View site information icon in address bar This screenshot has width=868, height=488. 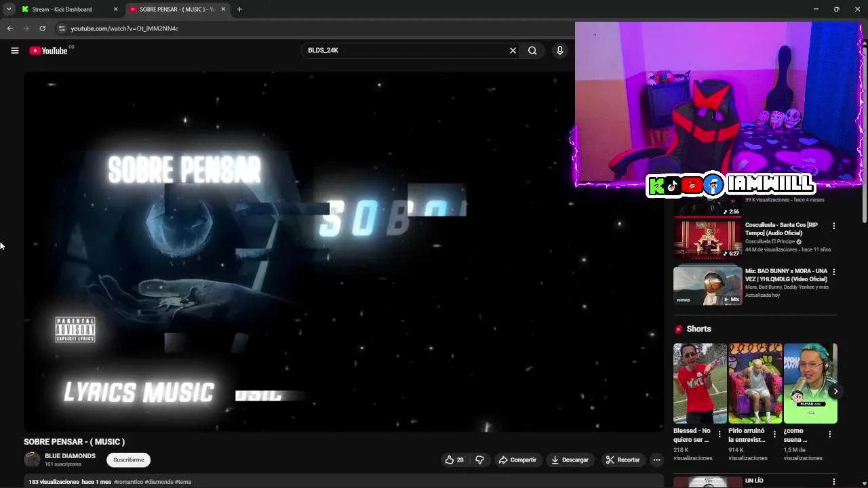(62, 28)
